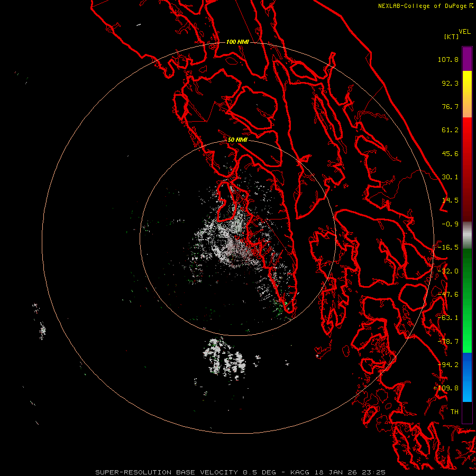
Task: Click the -94.2 velocity scale value
Action: (x=448, y=365)
